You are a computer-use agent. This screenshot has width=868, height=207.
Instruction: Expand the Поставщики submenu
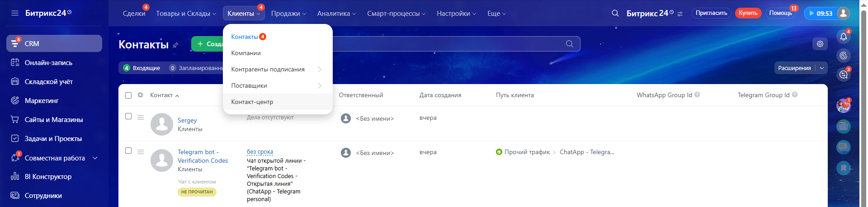(x=319, y=85)
